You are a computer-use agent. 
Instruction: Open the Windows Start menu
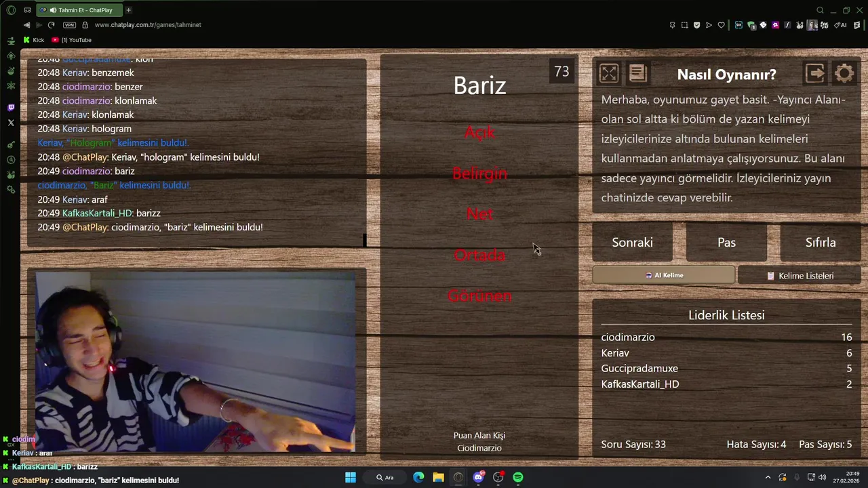tap(351, 477)
